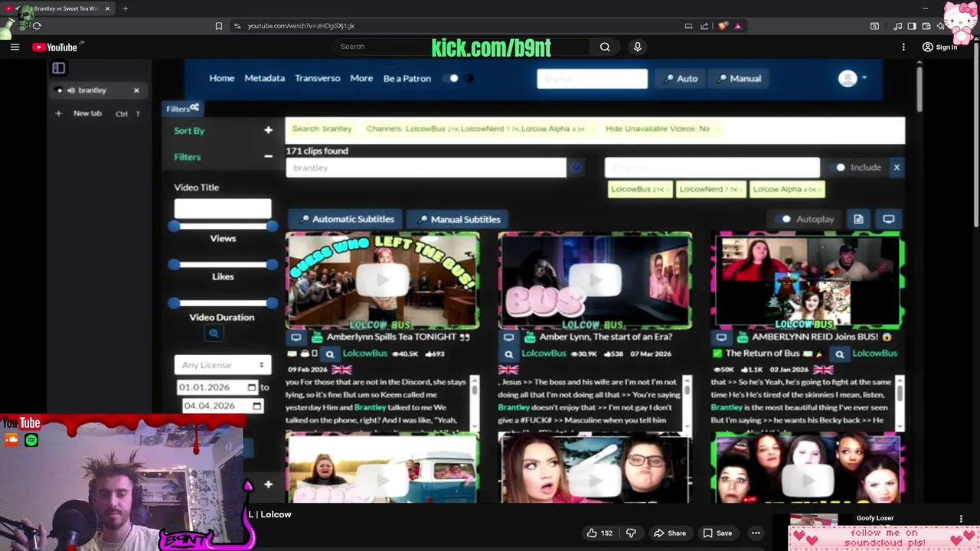This screenshot has width=980, height=551.
Task: Click the YouTube logo
Action: (x=55, y=47)
